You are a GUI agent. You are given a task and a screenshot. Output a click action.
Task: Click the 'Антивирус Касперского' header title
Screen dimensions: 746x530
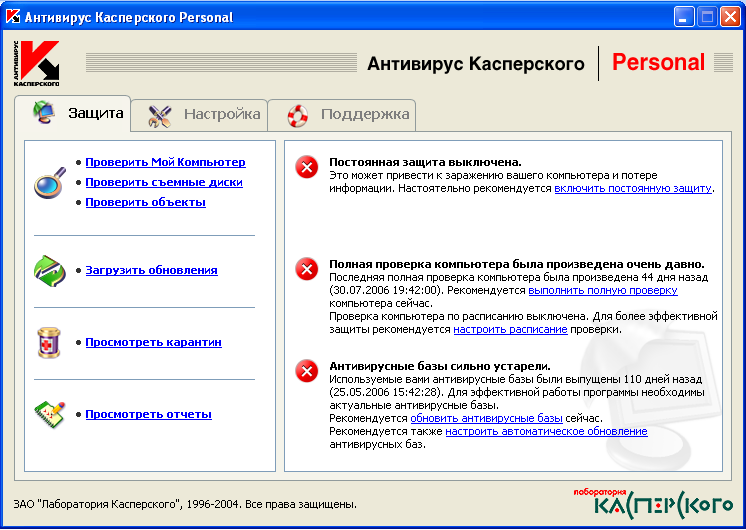[x=476, y=64]
